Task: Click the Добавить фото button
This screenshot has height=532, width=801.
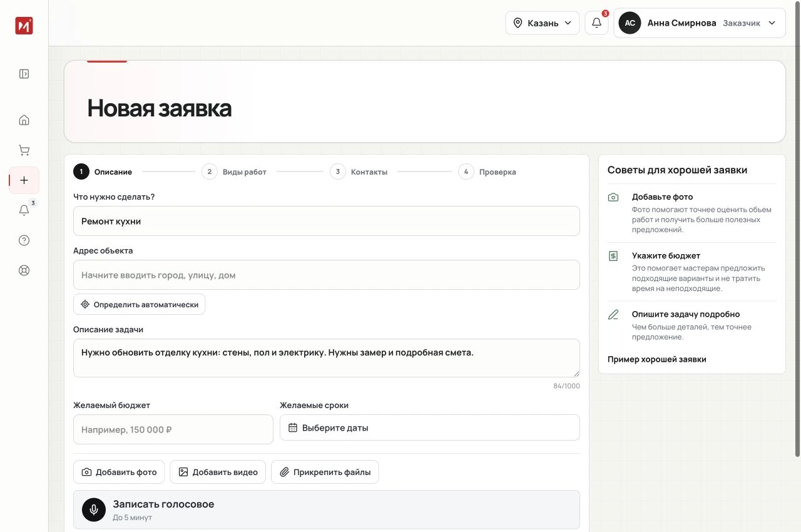Action: (119, 472)
